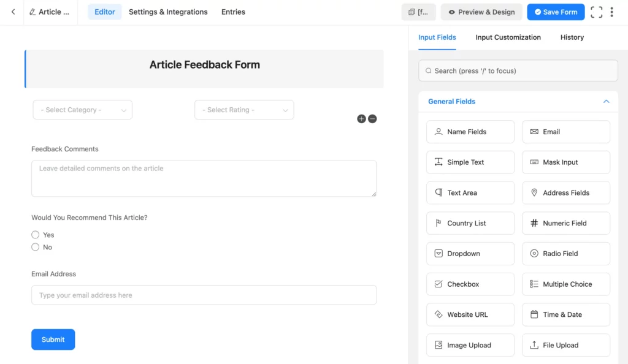Add a Country List field
Screen dimensions: 628x364
[x=470, y=223]
